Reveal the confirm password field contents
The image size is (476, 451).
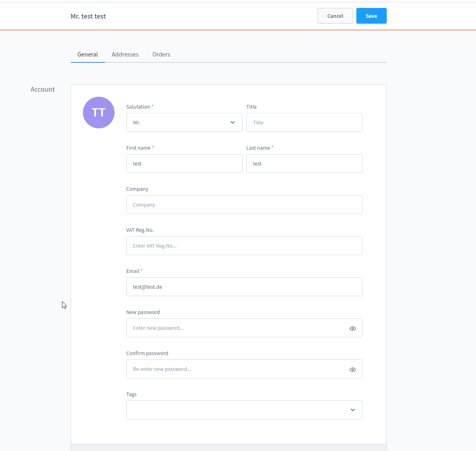352,369
